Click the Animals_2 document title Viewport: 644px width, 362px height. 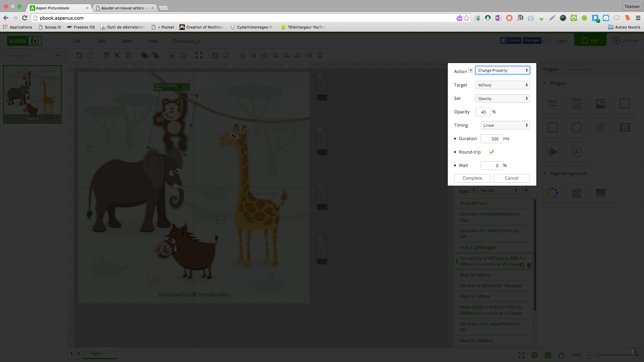pyautogui.click(x=189, y=41)
